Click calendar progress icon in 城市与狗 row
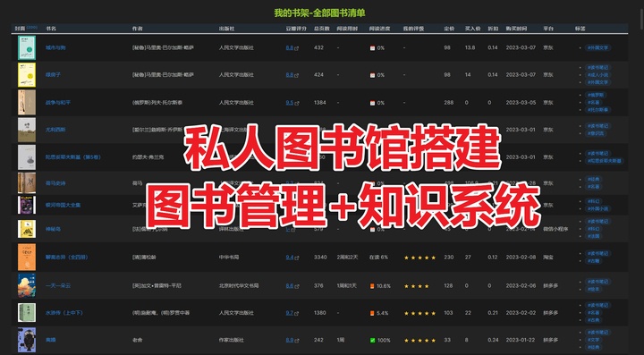Image resolution: width=644 pixels, height=355 pixels. pyautogui.click(x=372, y=48)
